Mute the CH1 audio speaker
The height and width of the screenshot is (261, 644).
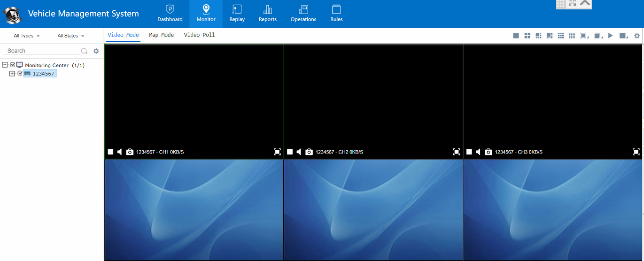pos(120,152)
